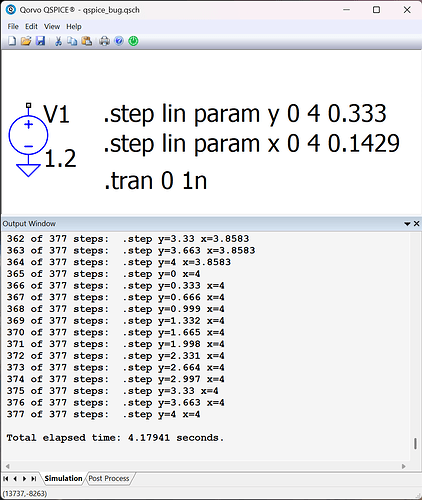Select the '.tran 0 1n' directive
The width and height of the screenshot is (422, 500).
click(x=155, y=181)
